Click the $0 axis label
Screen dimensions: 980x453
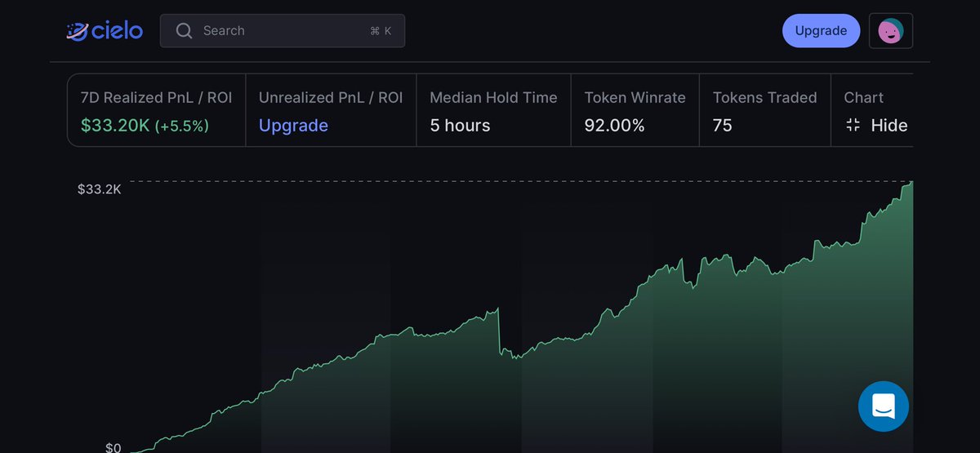pyautogui.click(x=114, y=447)
